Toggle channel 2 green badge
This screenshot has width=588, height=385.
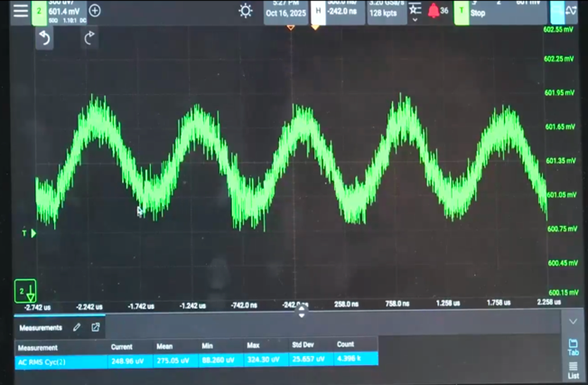[x=39, y=13]
